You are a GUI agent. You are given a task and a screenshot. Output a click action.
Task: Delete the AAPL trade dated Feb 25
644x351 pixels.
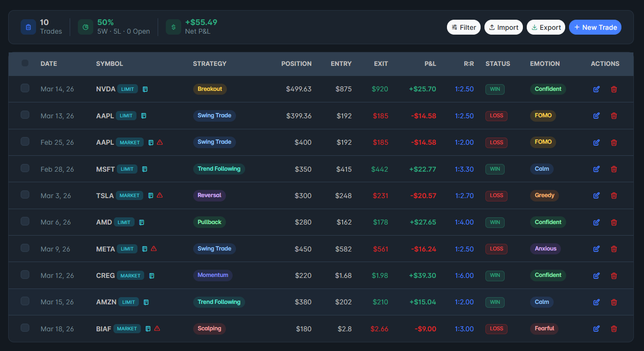point(614,142)
